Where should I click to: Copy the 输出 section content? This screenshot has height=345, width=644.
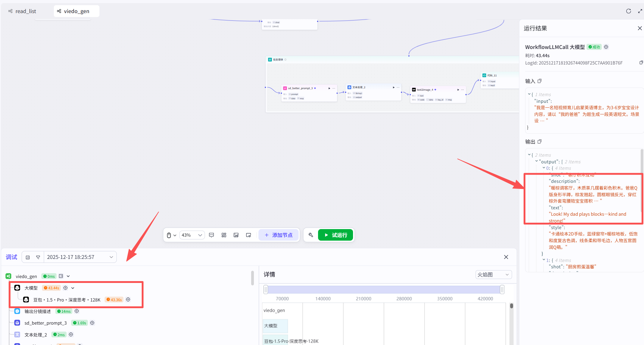click(540, 141)
